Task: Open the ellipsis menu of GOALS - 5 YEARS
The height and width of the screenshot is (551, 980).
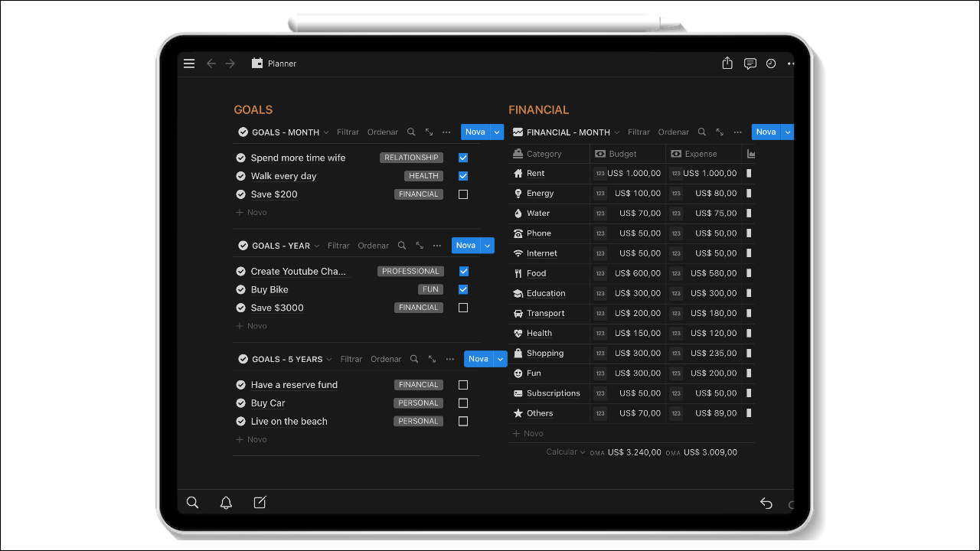Action: (x=449, y=359)
